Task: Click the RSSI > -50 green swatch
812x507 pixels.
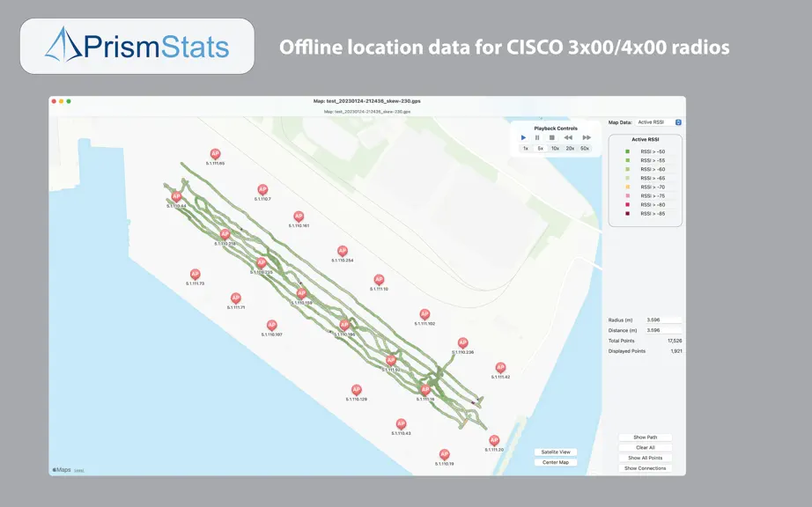Action: 628,151
